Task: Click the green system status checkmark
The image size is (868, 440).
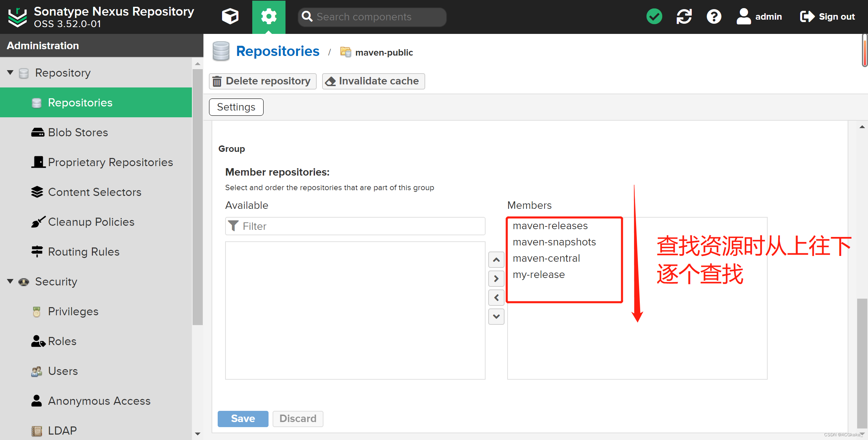Action: point(654,16)
